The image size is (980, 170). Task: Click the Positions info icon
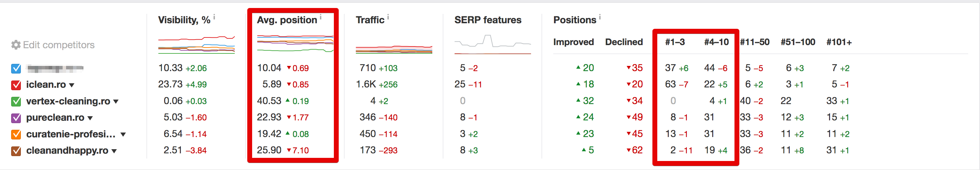pos(600,17)
